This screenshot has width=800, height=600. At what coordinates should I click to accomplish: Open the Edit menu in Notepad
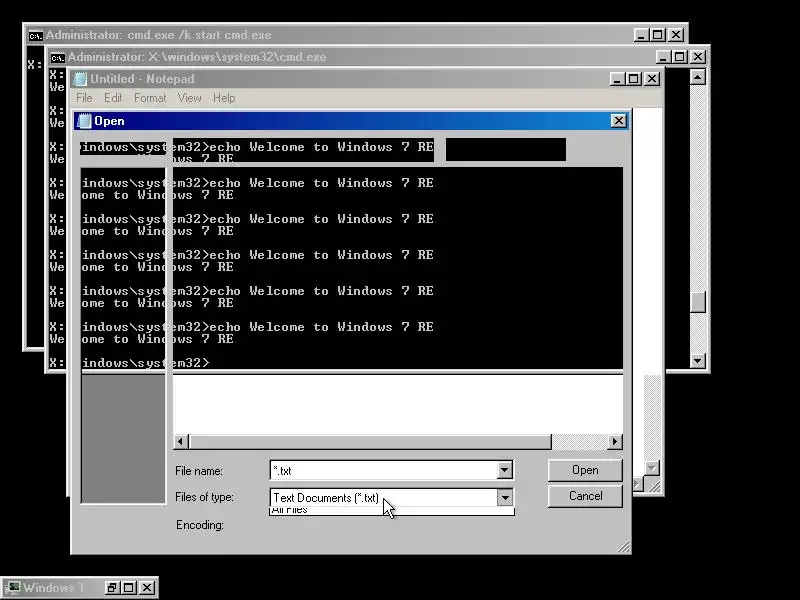pyautogui.click(x=113, y=98)
